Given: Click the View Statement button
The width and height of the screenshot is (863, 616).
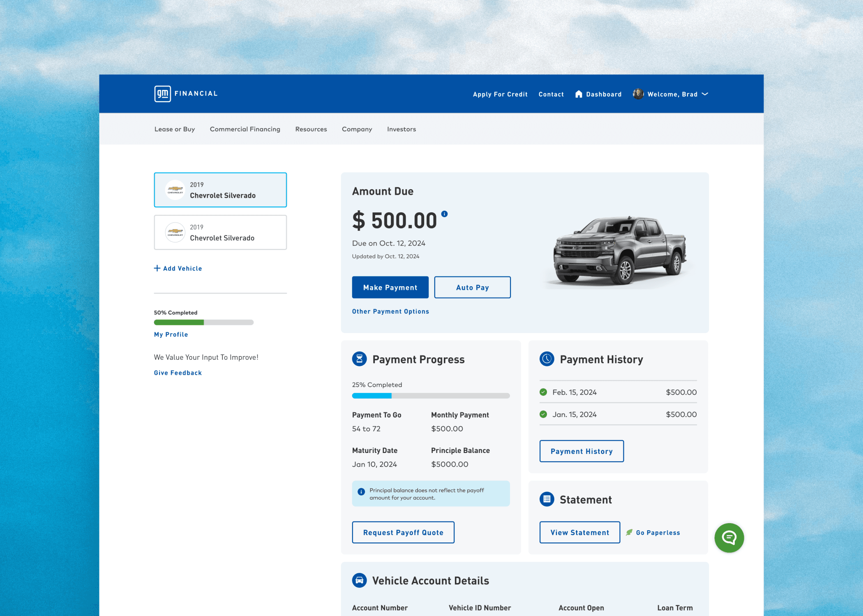Looking at the screenshot, I should [580, 532].
